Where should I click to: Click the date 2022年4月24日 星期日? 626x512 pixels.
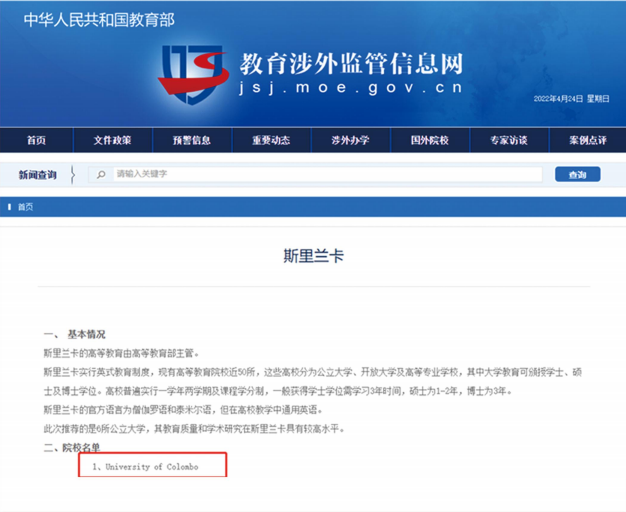[571, 99]
